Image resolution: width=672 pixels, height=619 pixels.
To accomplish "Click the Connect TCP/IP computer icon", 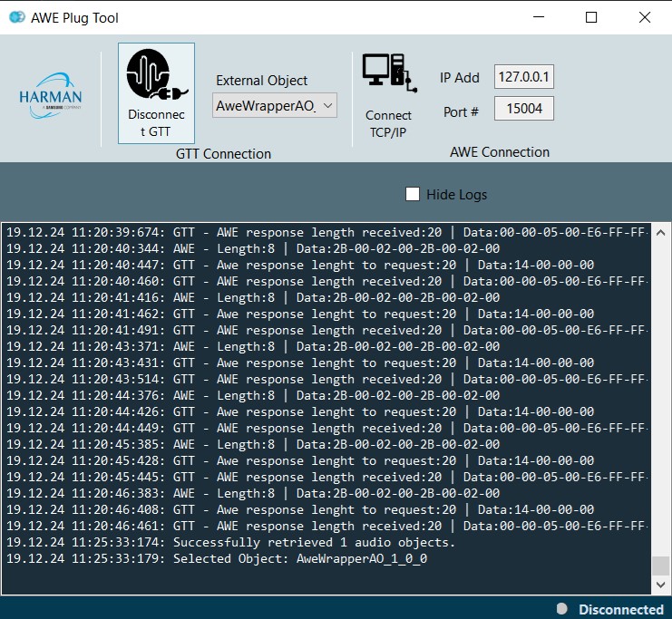I will (388, 73).
